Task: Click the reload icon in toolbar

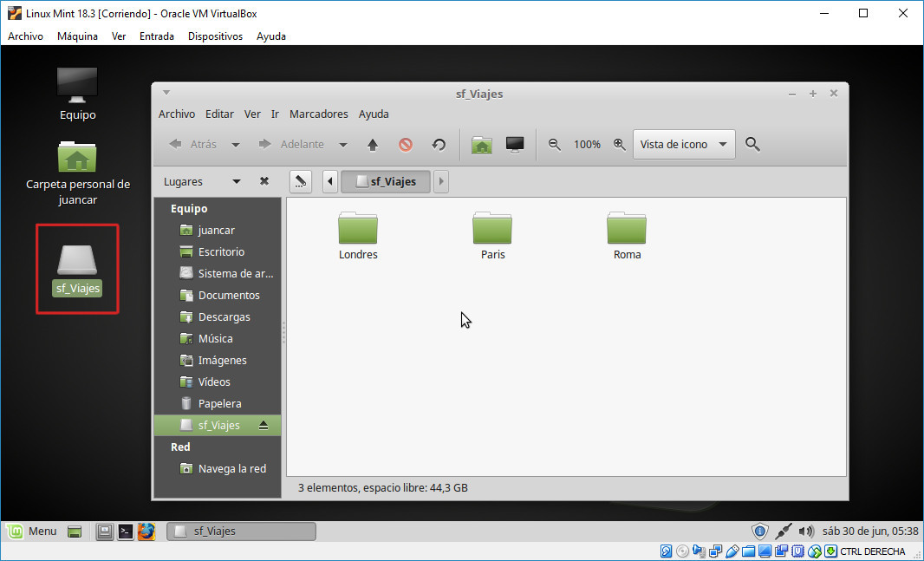Action: [439, 145]
